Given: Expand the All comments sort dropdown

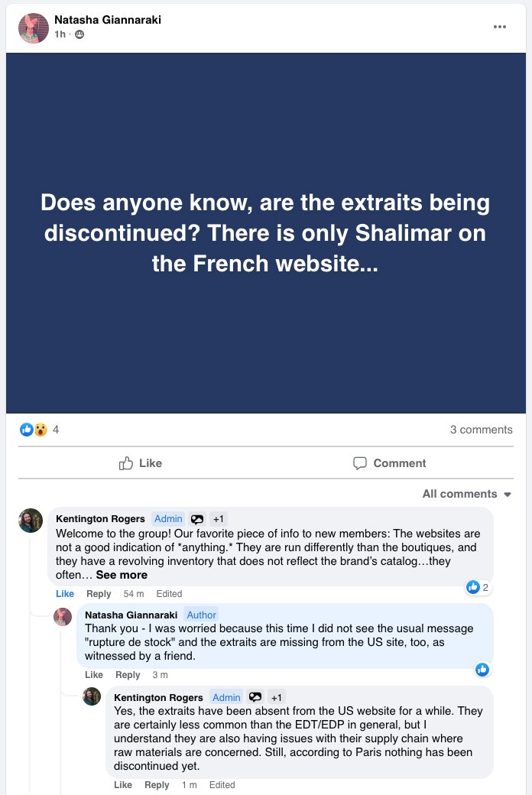Looking at the screenshot, I should click(466, 494).
